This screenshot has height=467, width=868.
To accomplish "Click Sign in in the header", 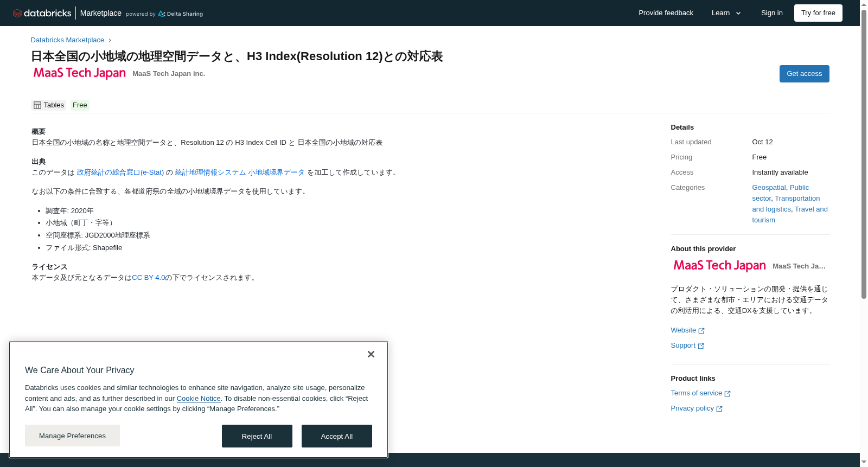I will tap(771, 13).
